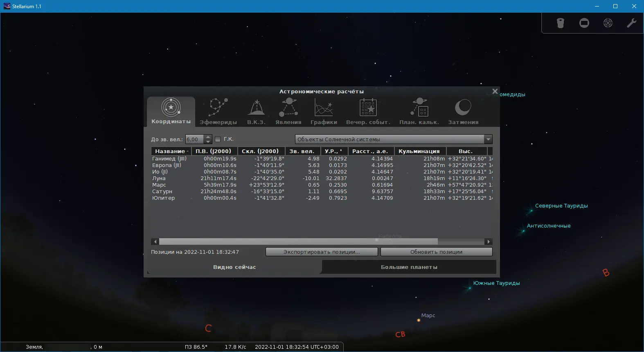Switch to Большие планеты sub-tab
This screenshot has width=644, height=352.
tap(409, 267)
